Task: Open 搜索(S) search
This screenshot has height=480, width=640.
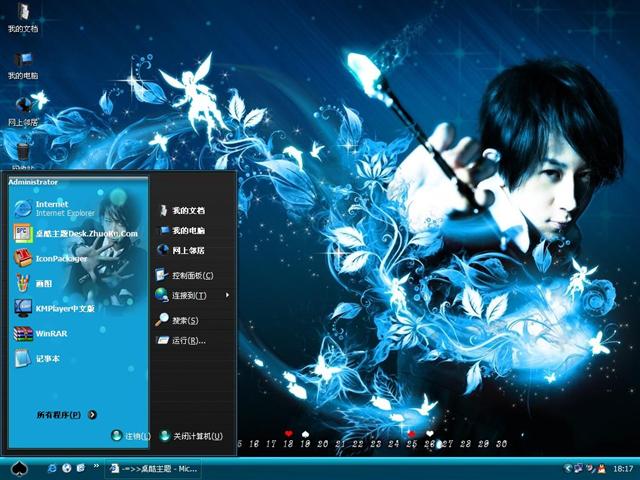Action: 177,320
